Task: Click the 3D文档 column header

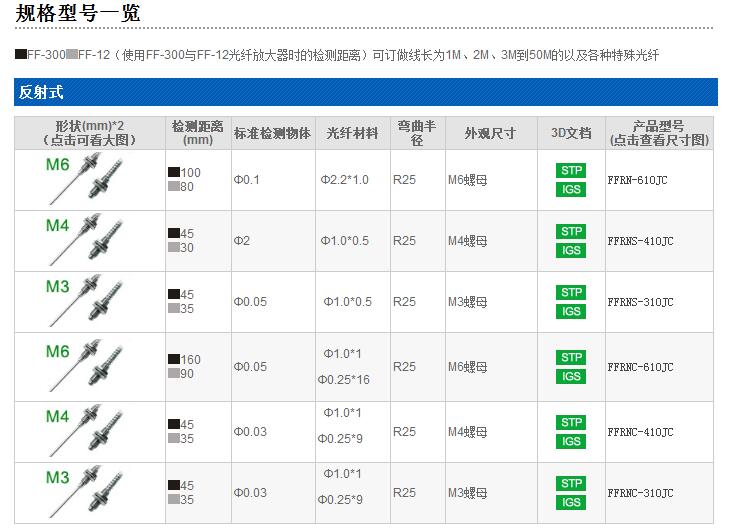Action: (x=571, y=133)
